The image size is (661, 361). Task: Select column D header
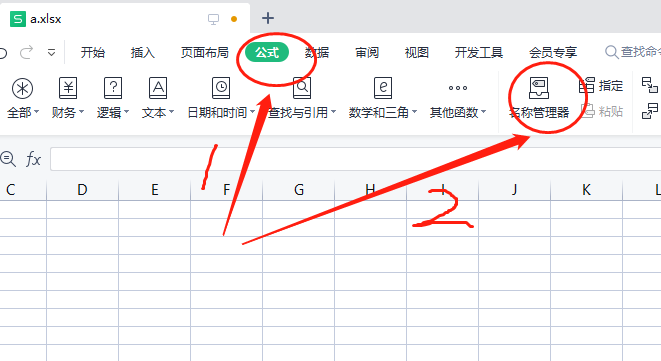[83, 190]
